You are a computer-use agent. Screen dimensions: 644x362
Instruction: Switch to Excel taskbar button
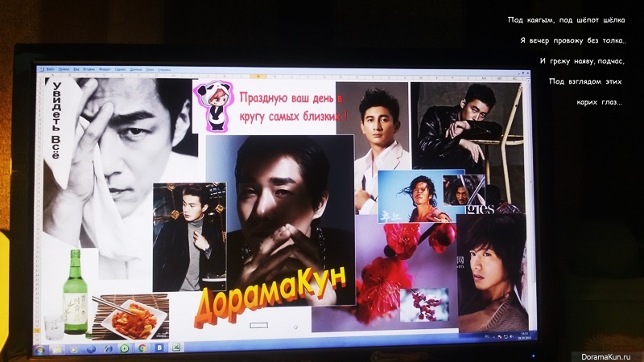[176, 348]
